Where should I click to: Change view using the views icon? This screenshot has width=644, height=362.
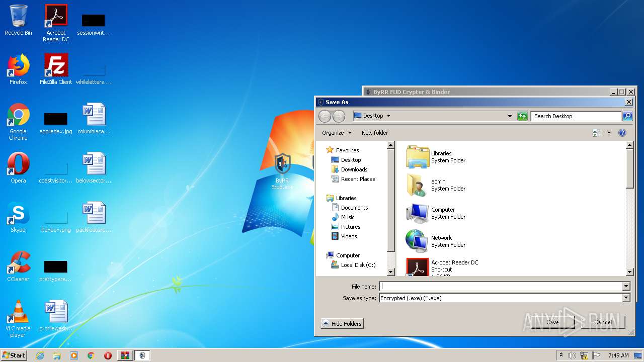(x=597, y=133)
